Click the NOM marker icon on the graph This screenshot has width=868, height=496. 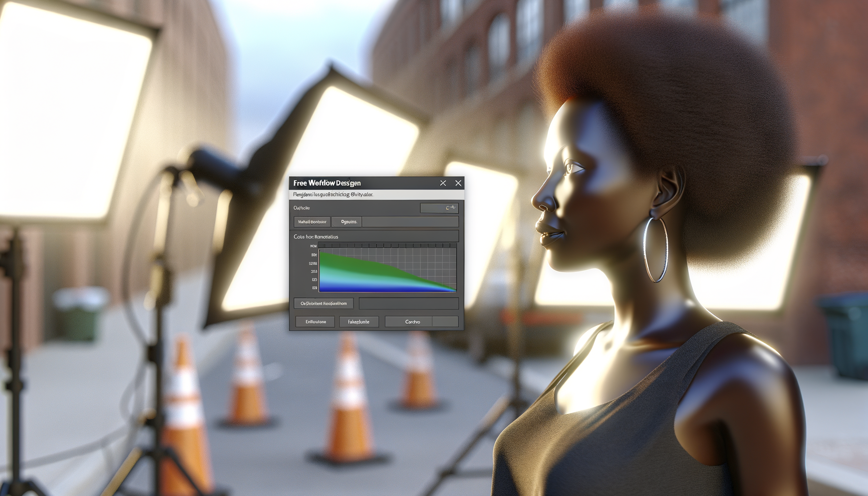tap(313, 245)
